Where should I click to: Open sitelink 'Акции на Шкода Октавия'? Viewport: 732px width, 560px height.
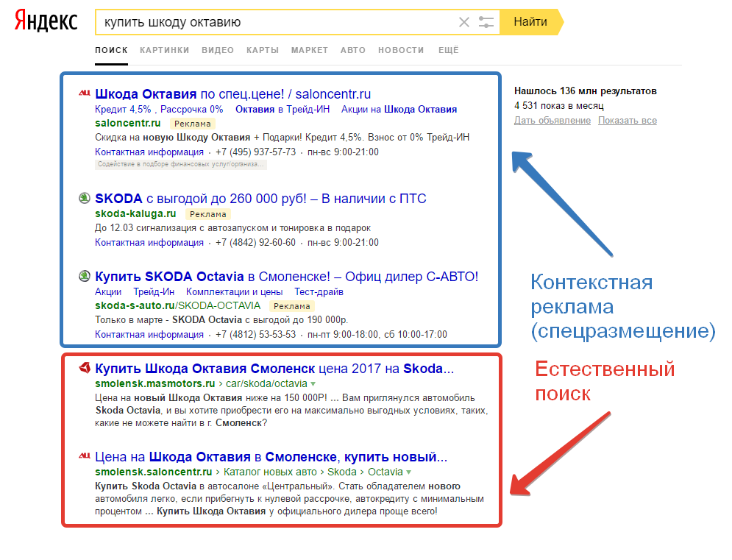tap(399, 110)
